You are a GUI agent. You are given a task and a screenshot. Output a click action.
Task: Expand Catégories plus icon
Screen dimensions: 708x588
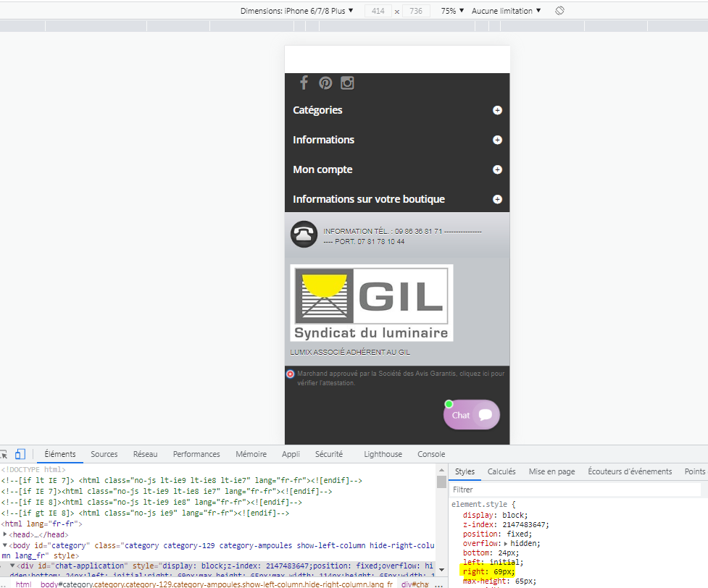[x=497, y=110]
